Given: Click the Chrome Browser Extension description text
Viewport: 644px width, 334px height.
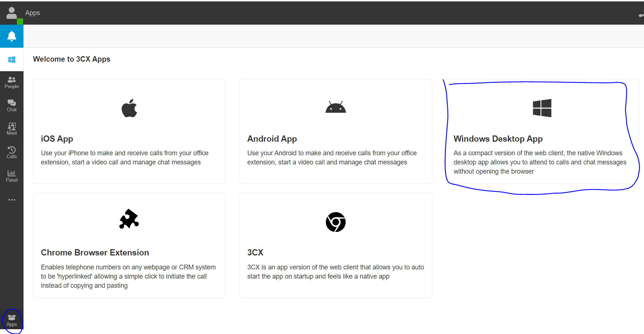Looking at the screenshot, I should [x=128, y=276].
